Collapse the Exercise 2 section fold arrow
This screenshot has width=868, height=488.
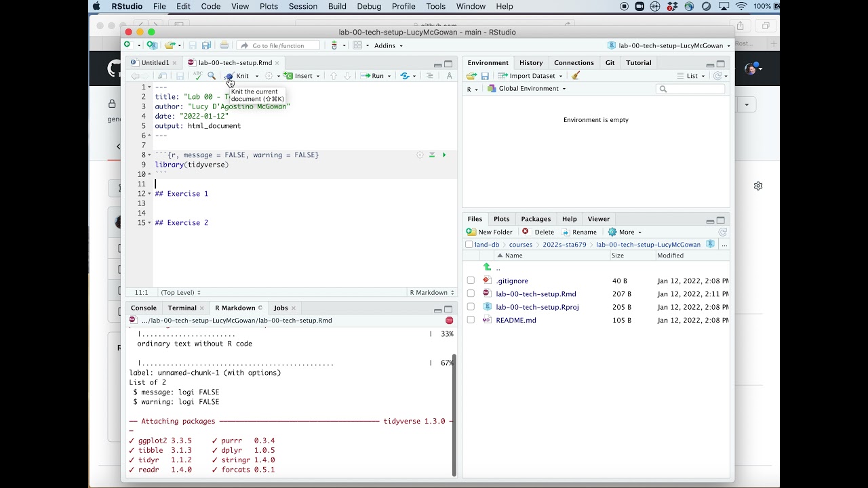click(149, 223)
